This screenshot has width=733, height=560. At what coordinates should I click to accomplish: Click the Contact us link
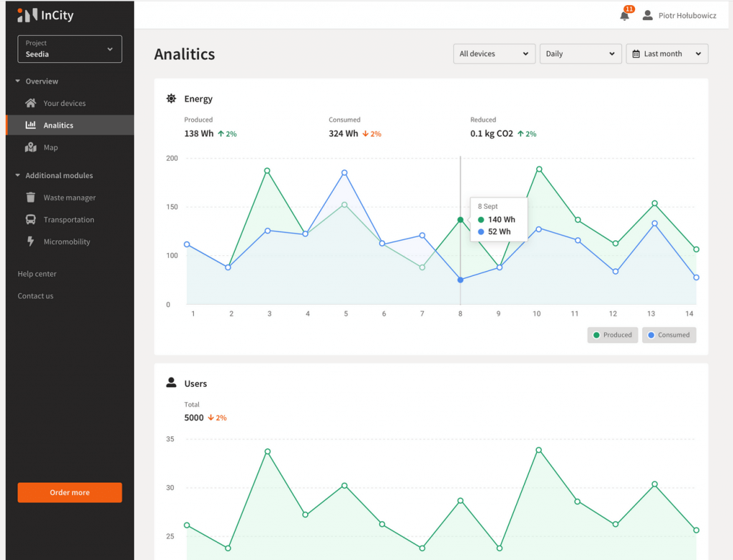pos(36,296)
